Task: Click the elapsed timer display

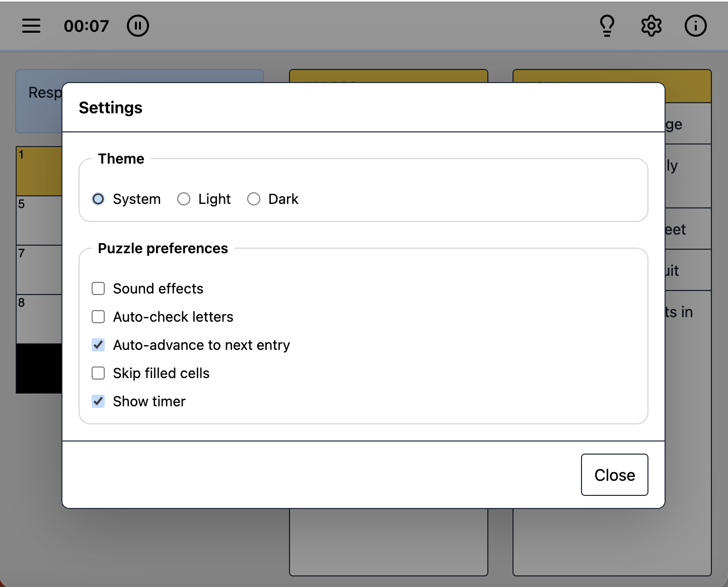Action: tap(87, 26)
